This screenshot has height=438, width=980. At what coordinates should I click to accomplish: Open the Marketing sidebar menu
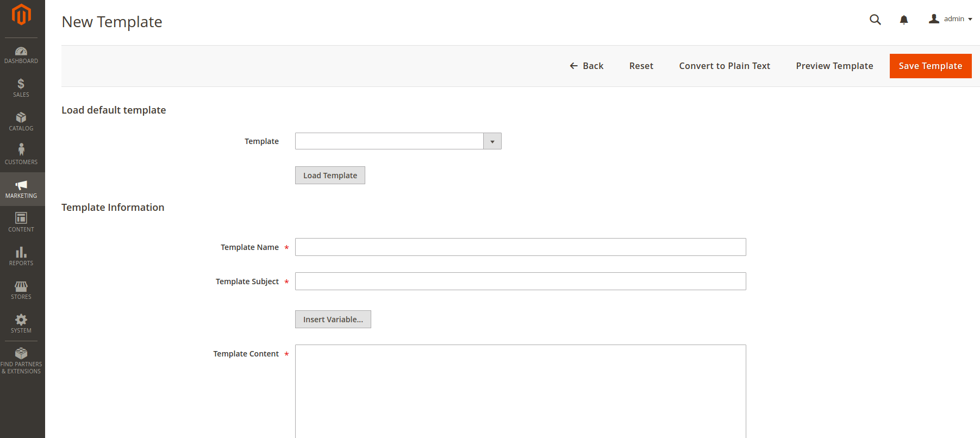(x=21, y=189)
